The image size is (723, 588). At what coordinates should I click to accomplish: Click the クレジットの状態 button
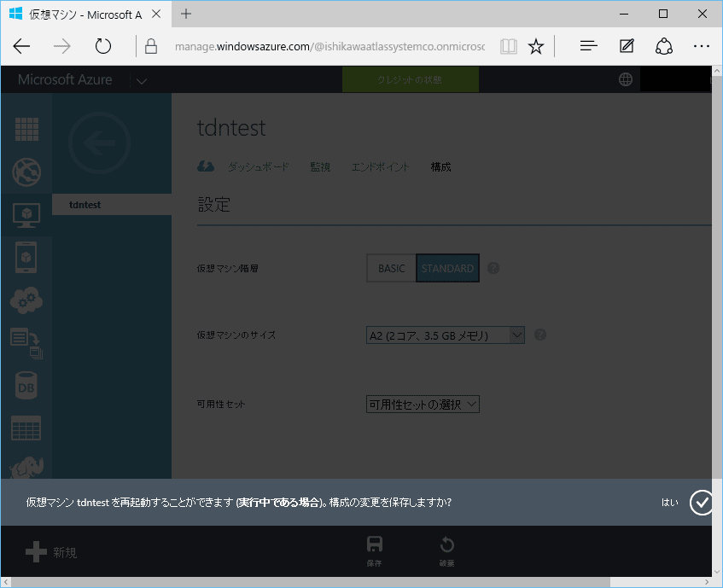[411, 79]
